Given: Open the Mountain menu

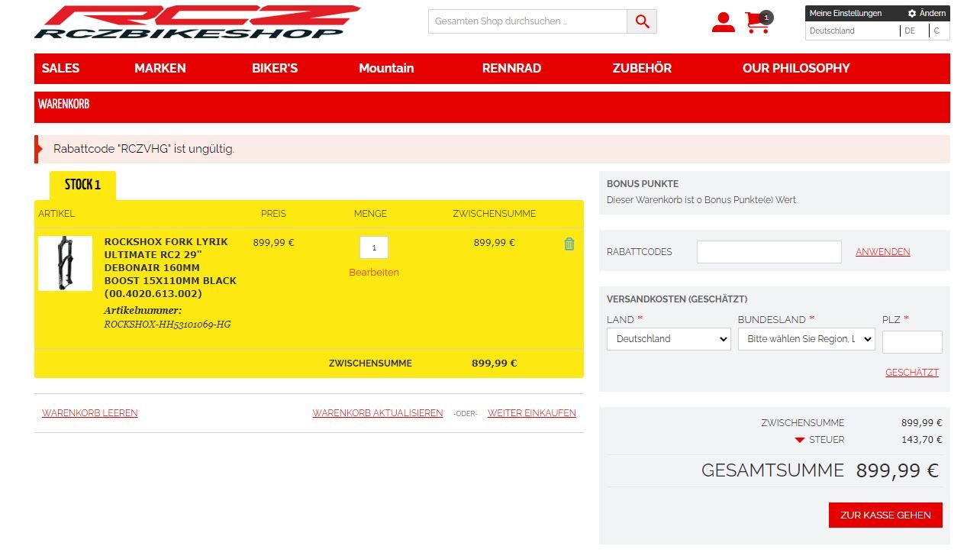Looking at the screenshot, I should [x=386, y=68].
